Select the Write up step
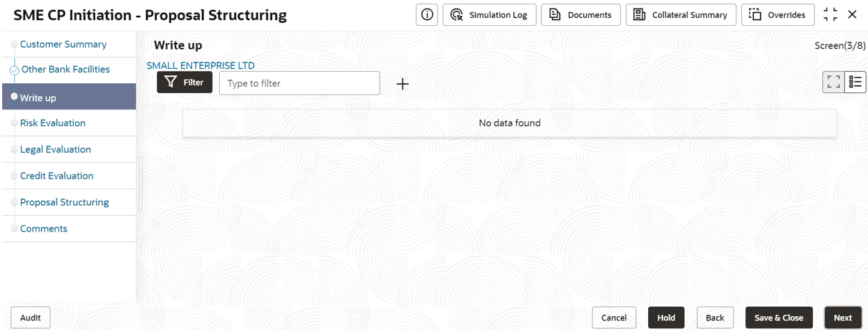Screen dimensions: 868x332 tap(69, 97)
